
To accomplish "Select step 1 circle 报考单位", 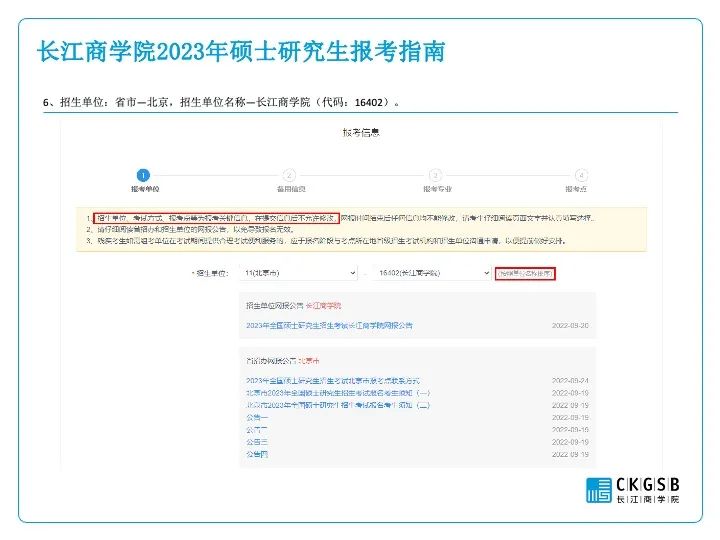I will click(x=143, y=175).
